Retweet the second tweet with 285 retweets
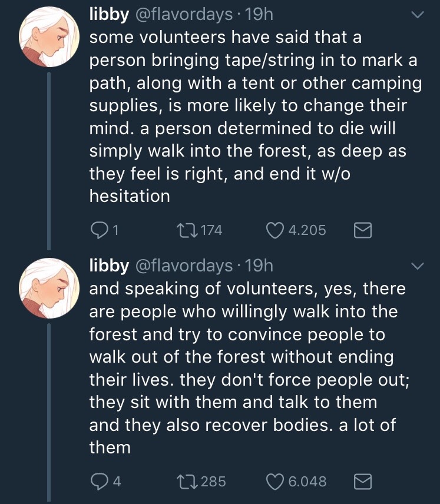440x504 pixels. [186, 482]
